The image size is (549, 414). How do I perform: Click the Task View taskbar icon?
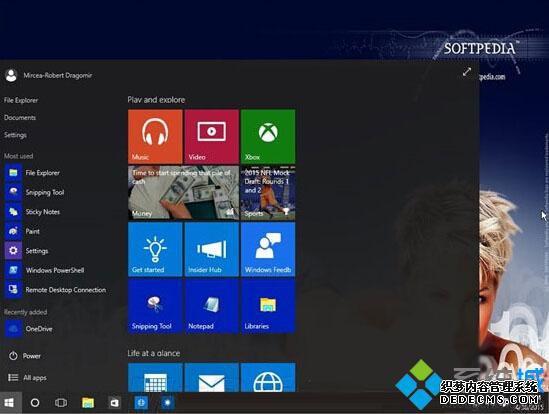point(61,403)
